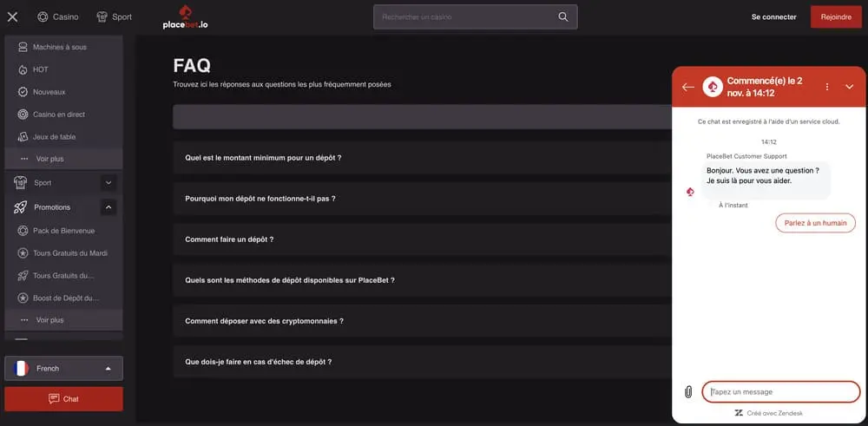
Task: Minimize the chat window with chevron
Action: tap(850, 87)
